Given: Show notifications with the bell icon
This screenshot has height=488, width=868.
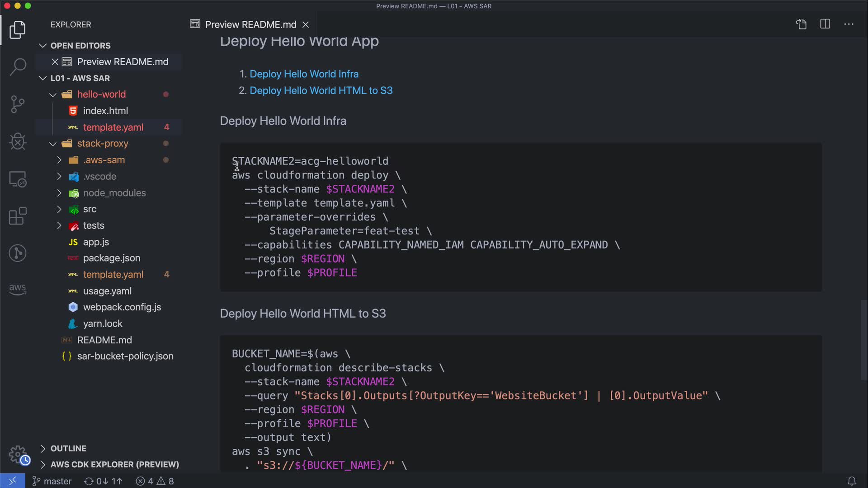Looking at the screenshot, I should 852,481.
